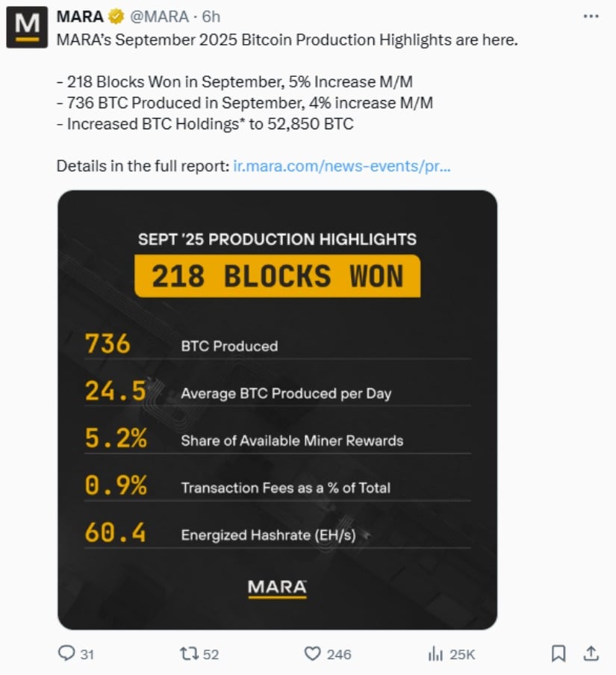The image size is (616, 675).
Task: Click the reply speech bubble icon
Action: click(66, 653)
